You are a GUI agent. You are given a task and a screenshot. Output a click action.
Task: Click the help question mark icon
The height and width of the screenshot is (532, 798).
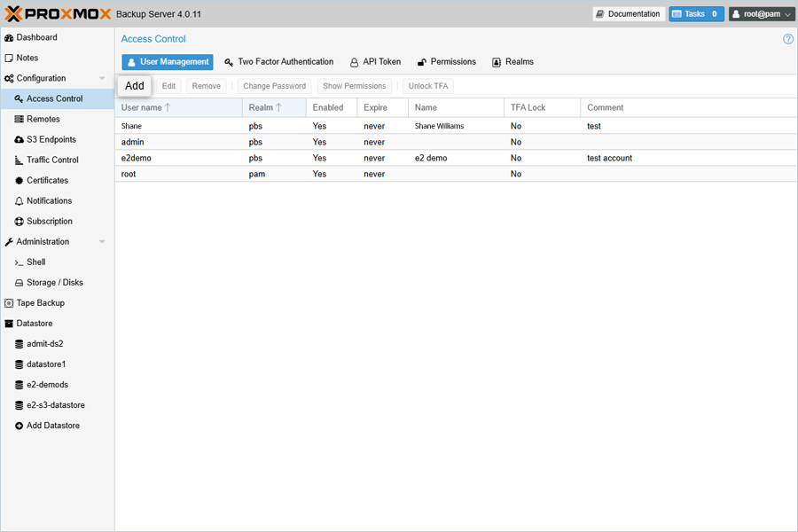788,39
